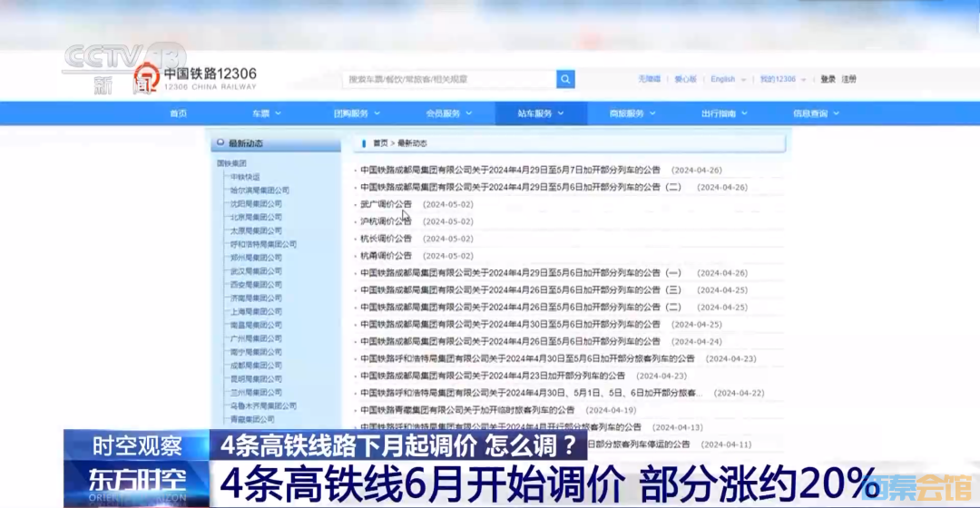The image size is (980, 508).
Task: Open the 武广调价公告 announcement
Action: [x=386, y=204]
